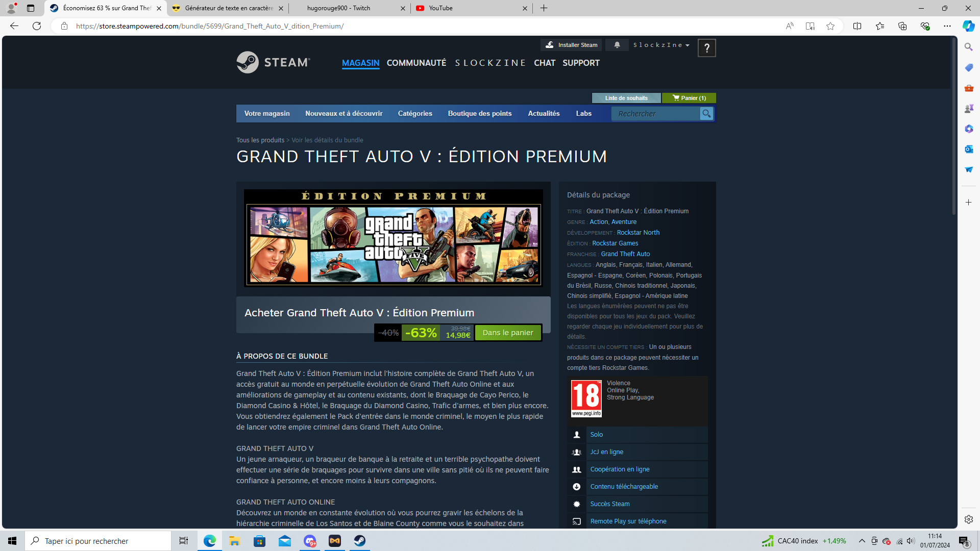This screenshot has width=980, height=551.
Task: Open Edge sidebar search
Action: click(969, 47)
